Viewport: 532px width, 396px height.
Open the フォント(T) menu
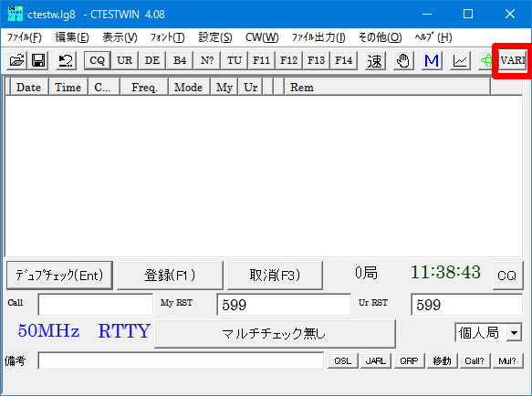point(167,37)
